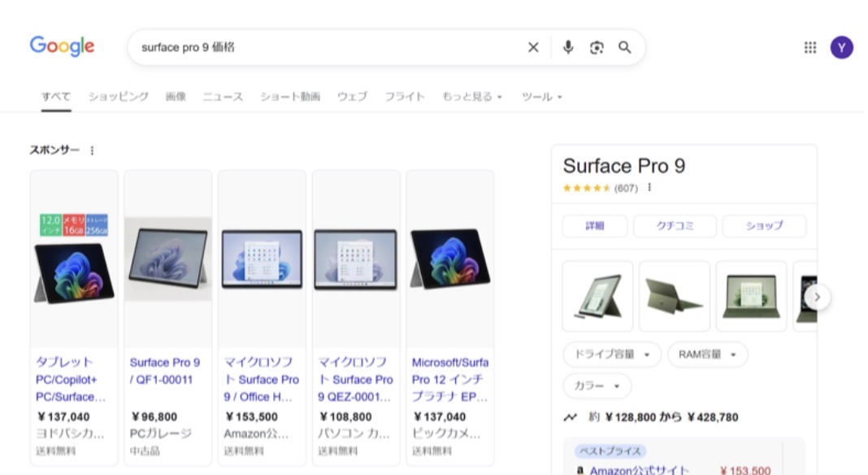Expand the カラー filter dropdown

click(x=597, y=386)
